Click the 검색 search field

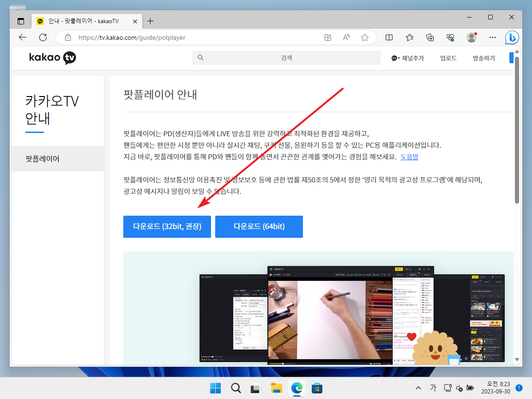[x=286, y=58]
